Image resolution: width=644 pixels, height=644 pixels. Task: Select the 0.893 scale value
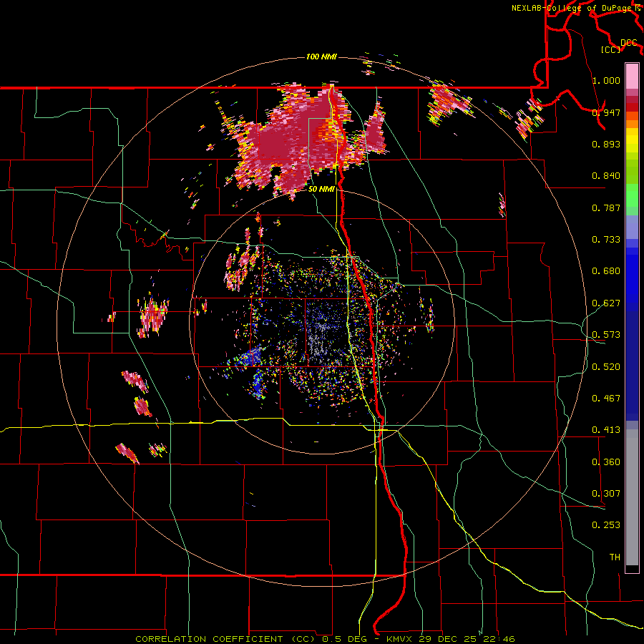click(x=606, y=144)
